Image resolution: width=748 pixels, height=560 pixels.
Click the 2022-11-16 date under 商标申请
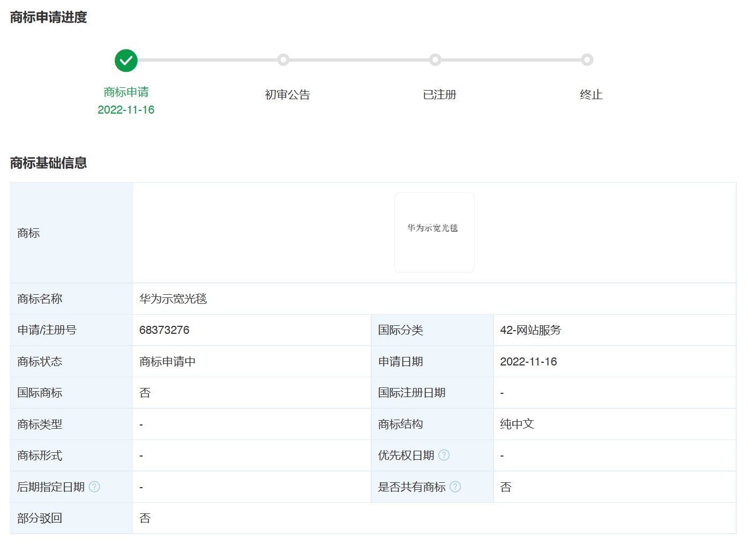coord(126,110)
